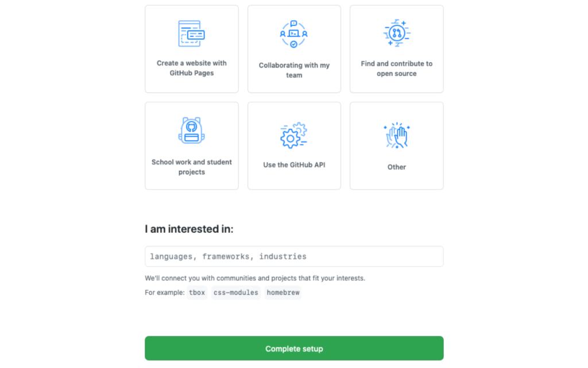The width and height of the screenshot is (588, 368).
Task: Choose the 'Other' label text
Action: pyautogui.click(x=396, y=167)
